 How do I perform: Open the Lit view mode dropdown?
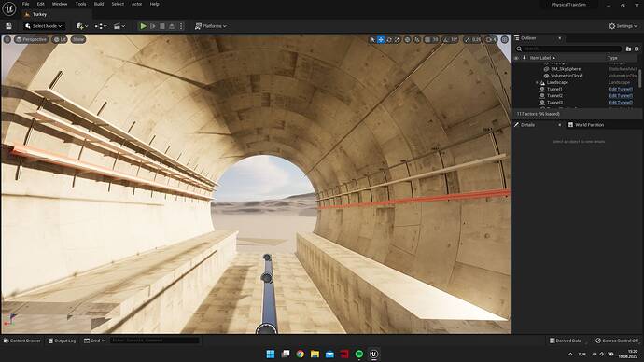tap(60, 39)
